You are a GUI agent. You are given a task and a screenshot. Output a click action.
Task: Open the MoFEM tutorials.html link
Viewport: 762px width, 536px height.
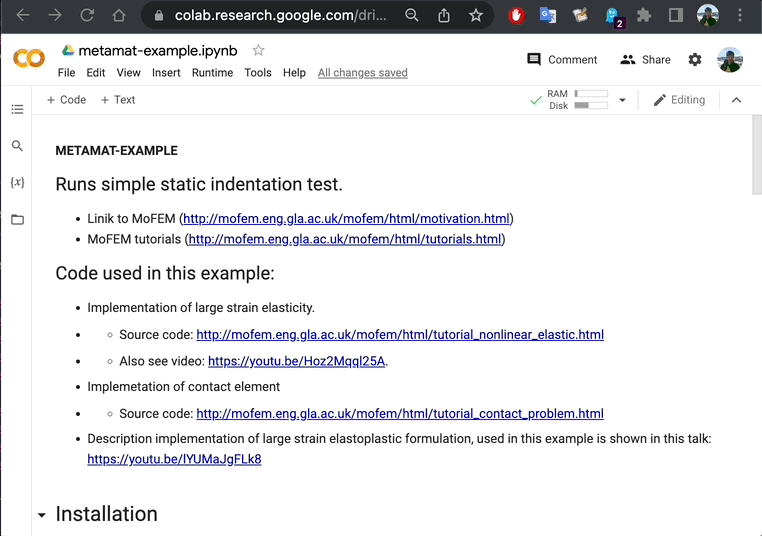coord(345,239)
